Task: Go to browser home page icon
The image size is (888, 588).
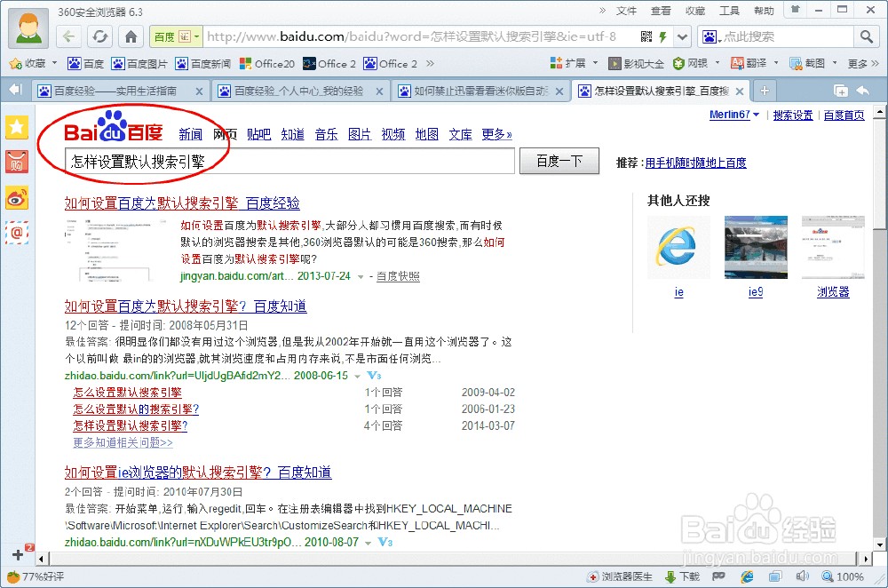Action: point(131,36)
